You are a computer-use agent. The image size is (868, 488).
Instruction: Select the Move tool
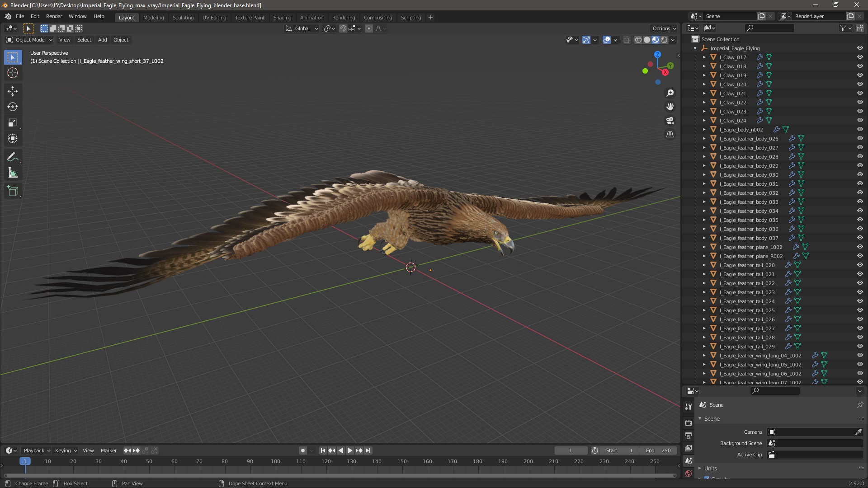point(13,91)
